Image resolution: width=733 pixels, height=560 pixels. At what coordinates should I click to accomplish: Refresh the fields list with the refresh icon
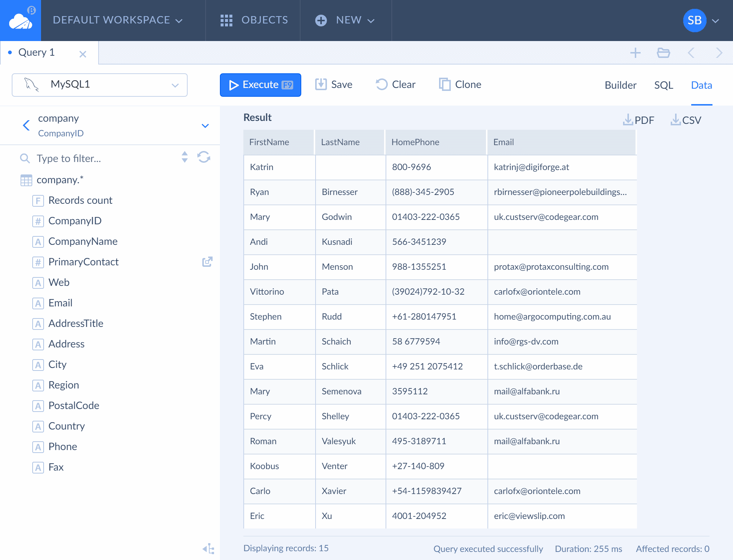tap(204, 157)
